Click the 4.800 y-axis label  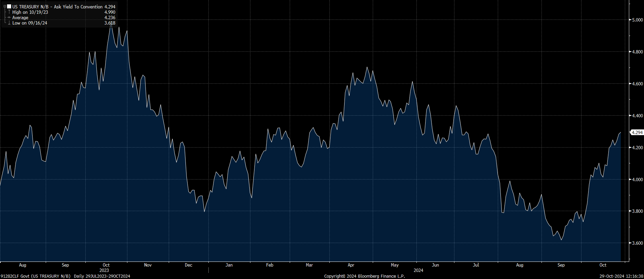click(x=637, y=52)
